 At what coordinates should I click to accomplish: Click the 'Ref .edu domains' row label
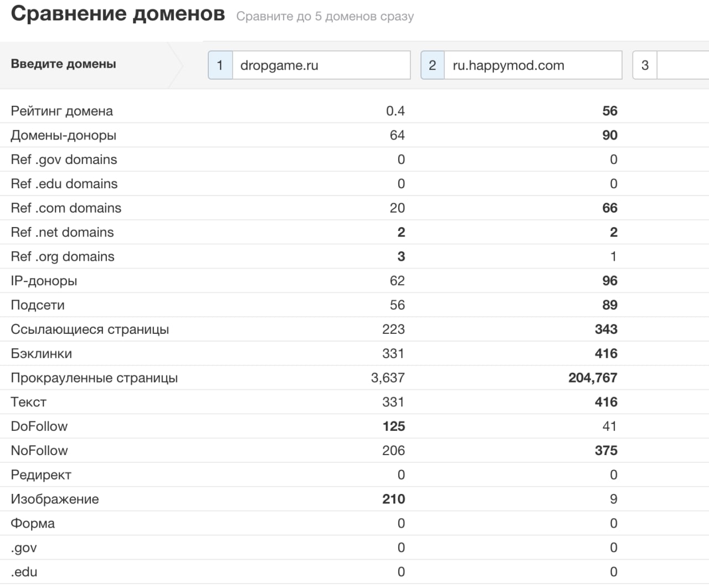64,184
